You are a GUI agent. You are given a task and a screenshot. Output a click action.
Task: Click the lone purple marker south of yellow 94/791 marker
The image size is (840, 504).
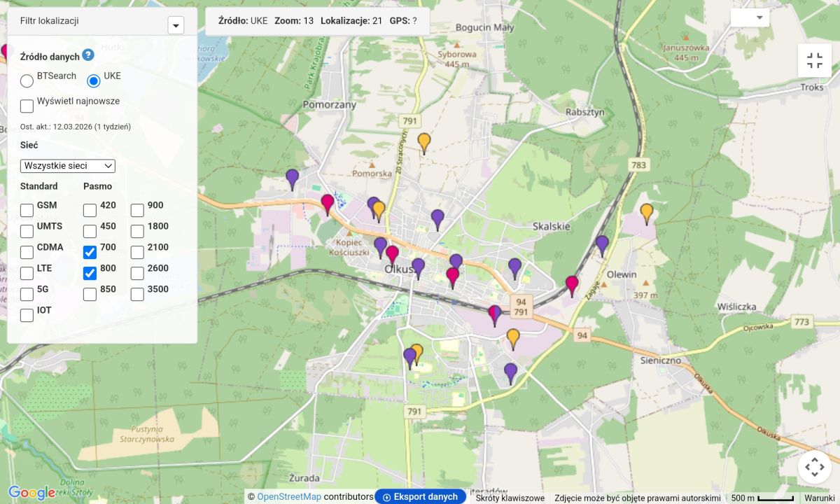coord(510,372)
